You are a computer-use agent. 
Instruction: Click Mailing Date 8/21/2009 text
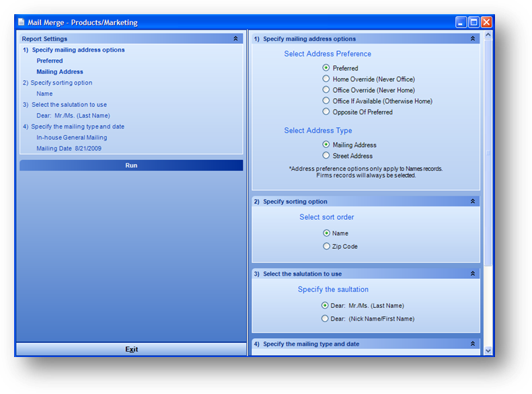[x=69, y=149]
